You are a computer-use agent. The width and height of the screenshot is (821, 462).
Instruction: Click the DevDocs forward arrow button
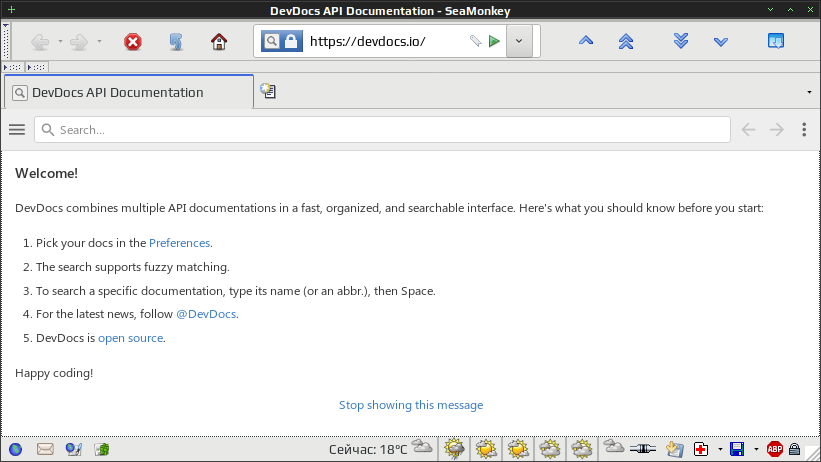click(x=777, y=129)
